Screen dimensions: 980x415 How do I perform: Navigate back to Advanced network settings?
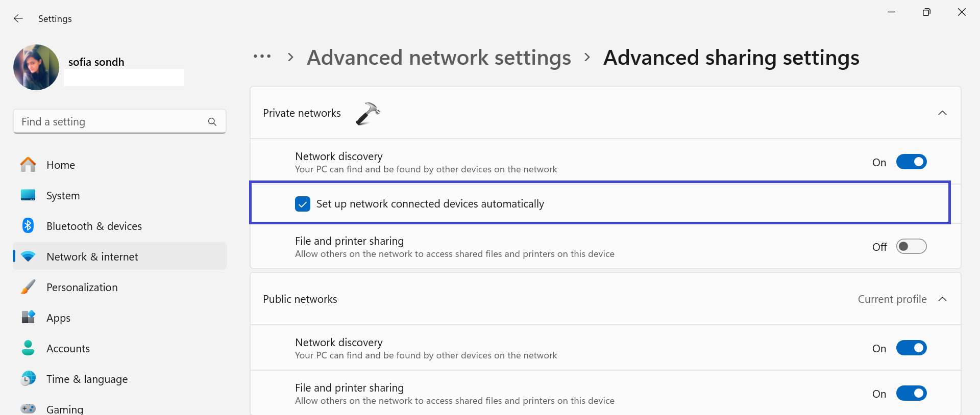(x=438, y=58)
